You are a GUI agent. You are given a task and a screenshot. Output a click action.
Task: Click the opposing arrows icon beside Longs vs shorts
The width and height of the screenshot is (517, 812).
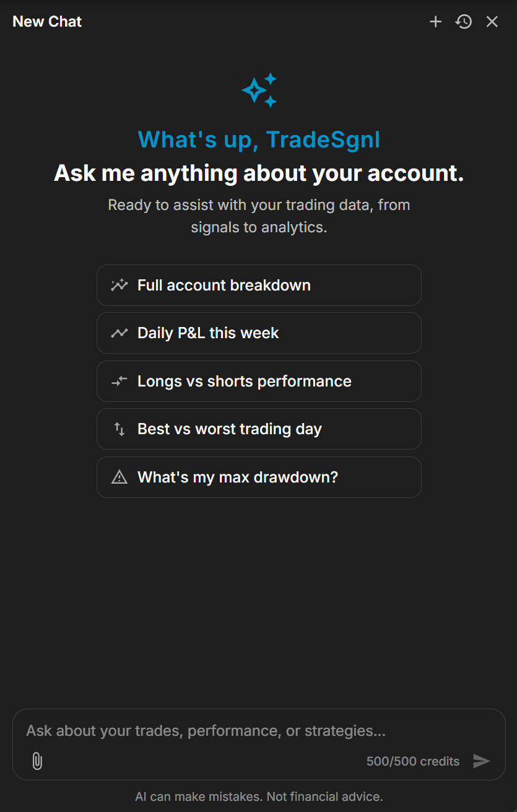(x=119, y=382)
